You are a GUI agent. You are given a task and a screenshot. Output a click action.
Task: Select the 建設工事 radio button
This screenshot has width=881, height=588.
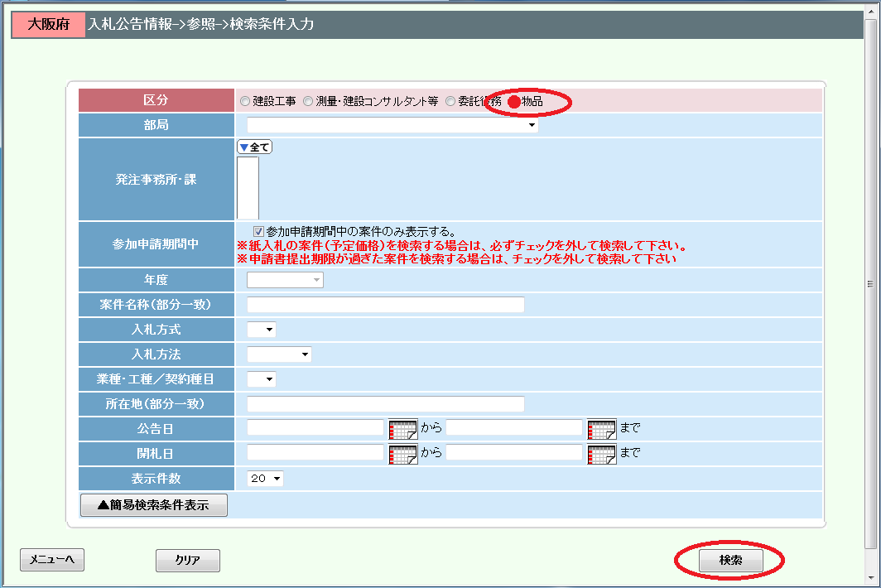tap(245, 102)
